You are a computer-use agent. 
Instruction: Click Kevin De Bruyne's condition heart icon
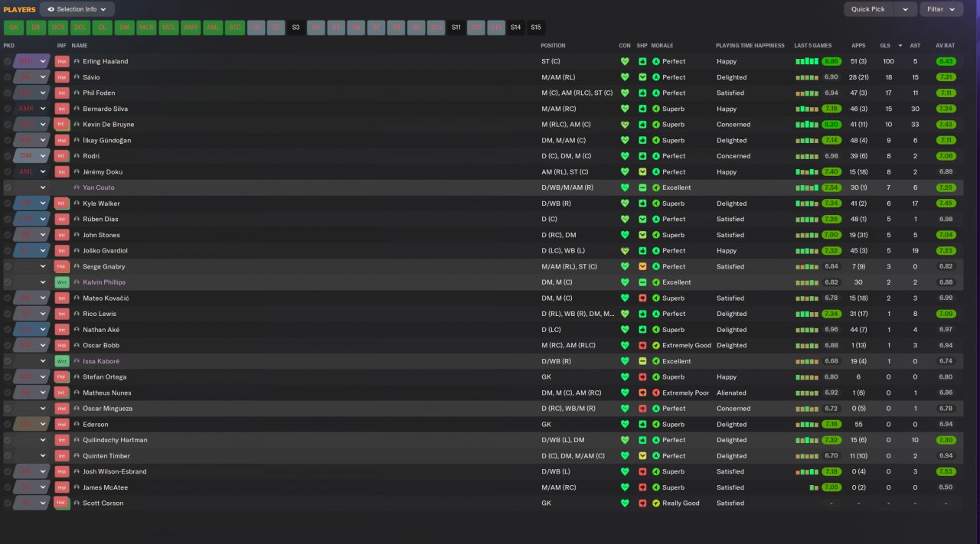pyautogui.click(x=625, y=125)
